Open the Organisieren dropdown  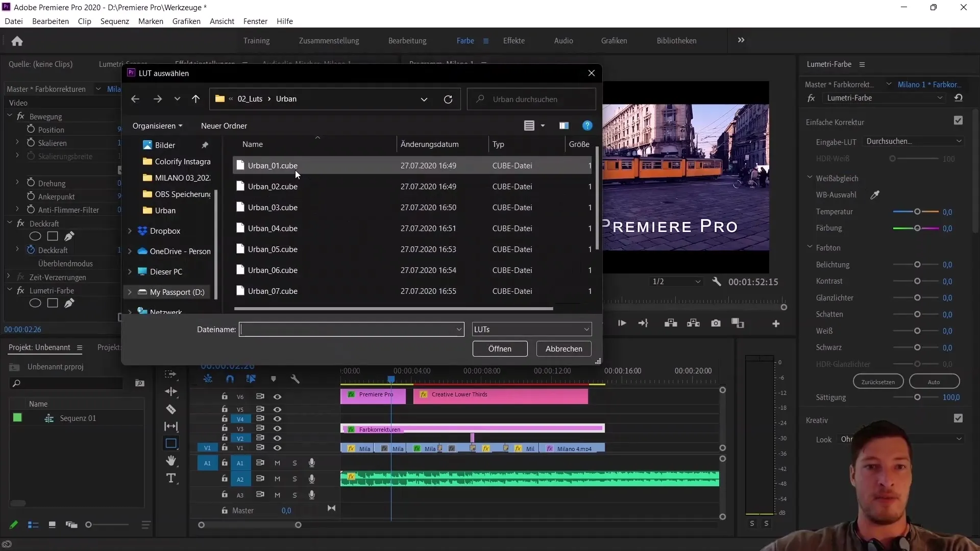pos(157,126)
